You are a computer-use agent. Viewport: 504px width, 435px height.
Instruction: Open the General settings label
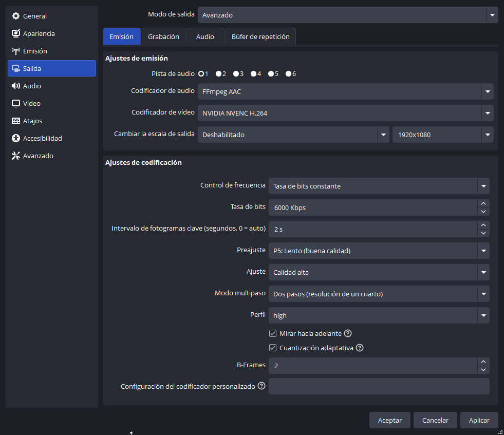point(35,16)
